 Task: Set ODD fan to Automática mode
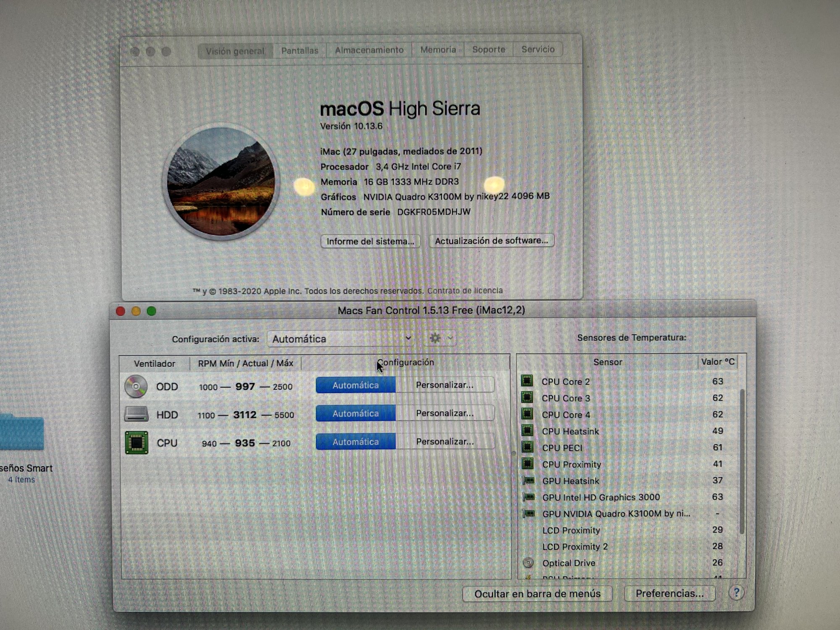click(x=355, y=385)
